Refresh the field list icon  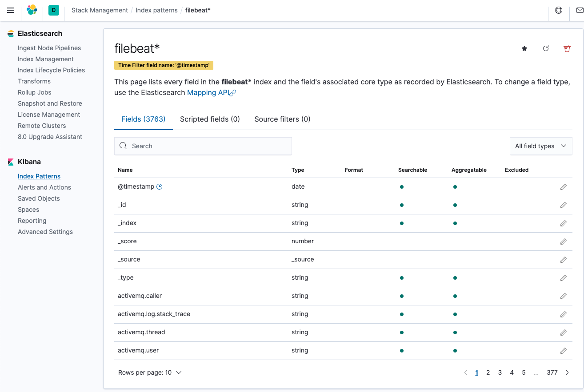pyautogui.click(x=546, y=48)
